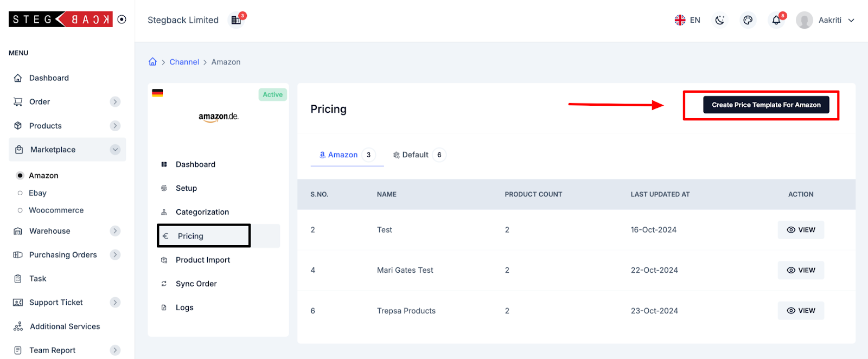Viewport: 868px width, 359px height.
Task: Open notifications bell icon
Action: (776, 20)
